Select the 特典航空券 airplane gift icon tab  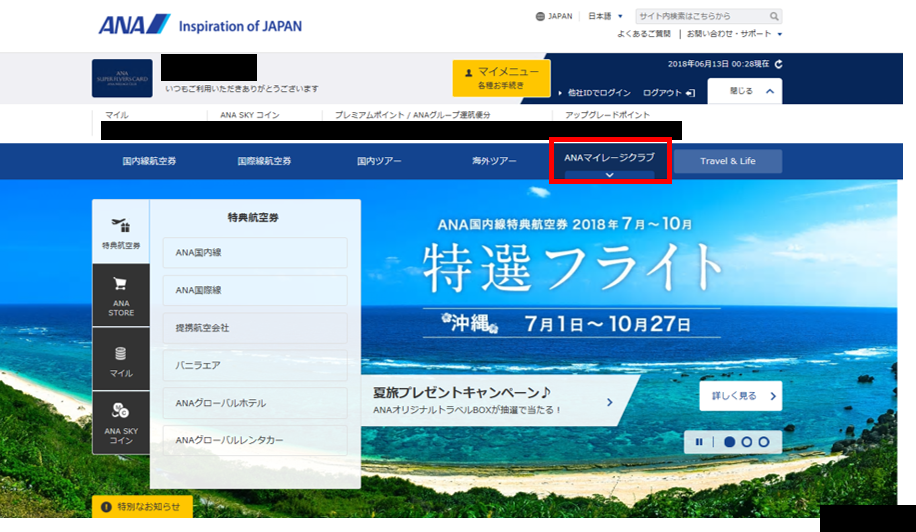tap(121, 232)
